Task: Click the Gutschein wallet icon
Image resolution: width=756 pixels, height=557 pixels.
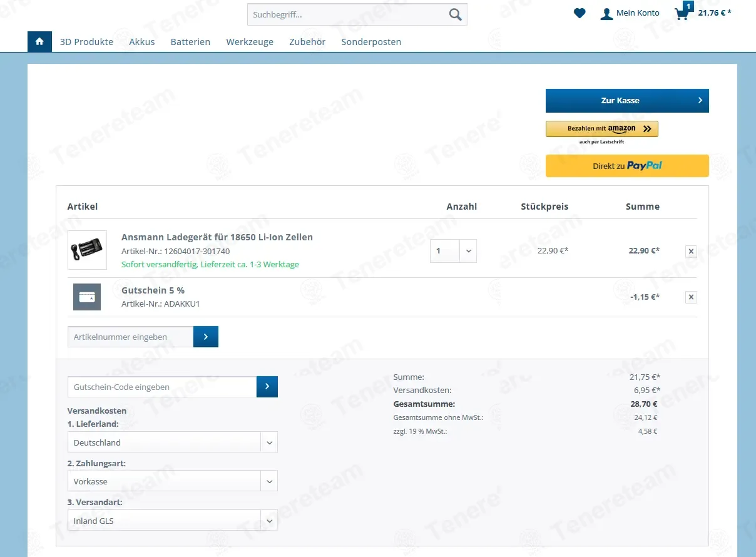Action: click(87, 297)
